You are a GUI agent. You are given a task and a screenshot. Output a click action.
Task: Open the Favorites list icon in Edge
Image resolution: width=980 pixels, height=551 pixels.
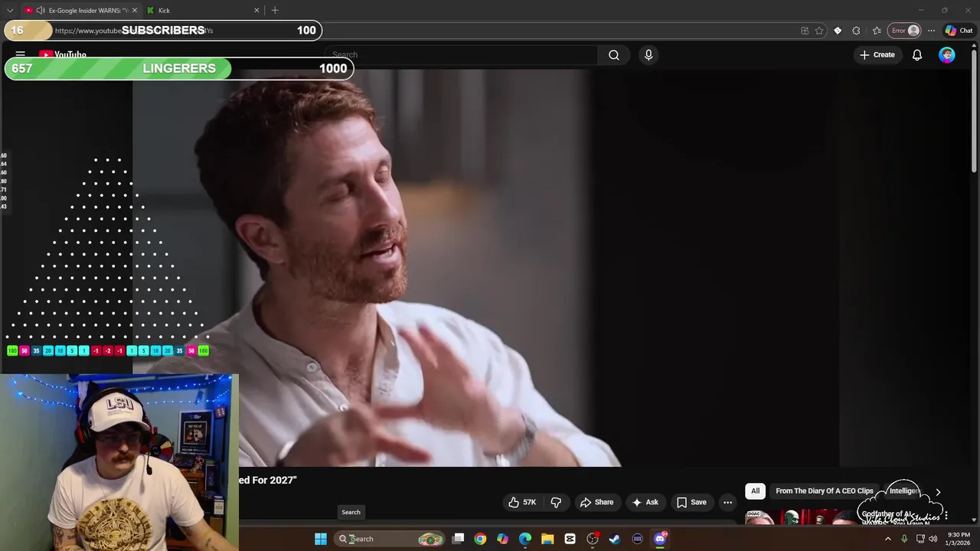click(x=877, y=31)
